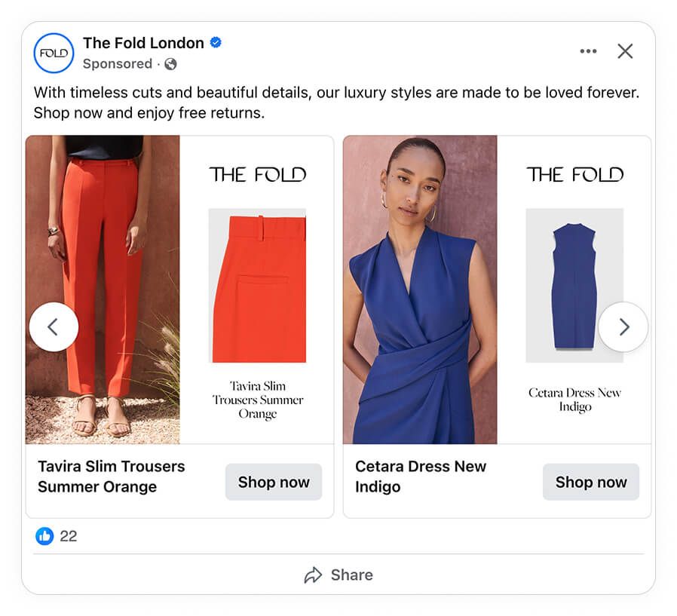Viewport: 677px width, 616px height.
Task: Open the Tavira Slim Trousers Summer Orange link
Action: pyautogui.click(x=111, y=476)
